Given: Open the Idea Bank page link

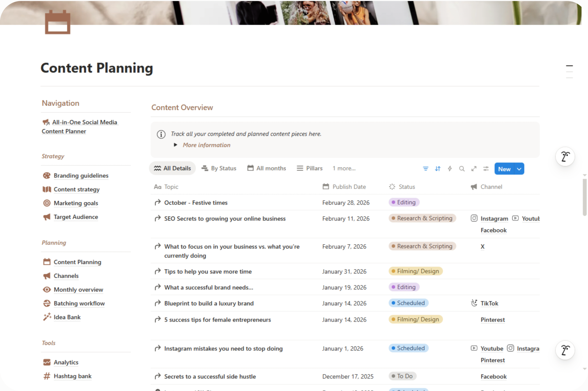Looking at the screenshot, I should (67, 317).
